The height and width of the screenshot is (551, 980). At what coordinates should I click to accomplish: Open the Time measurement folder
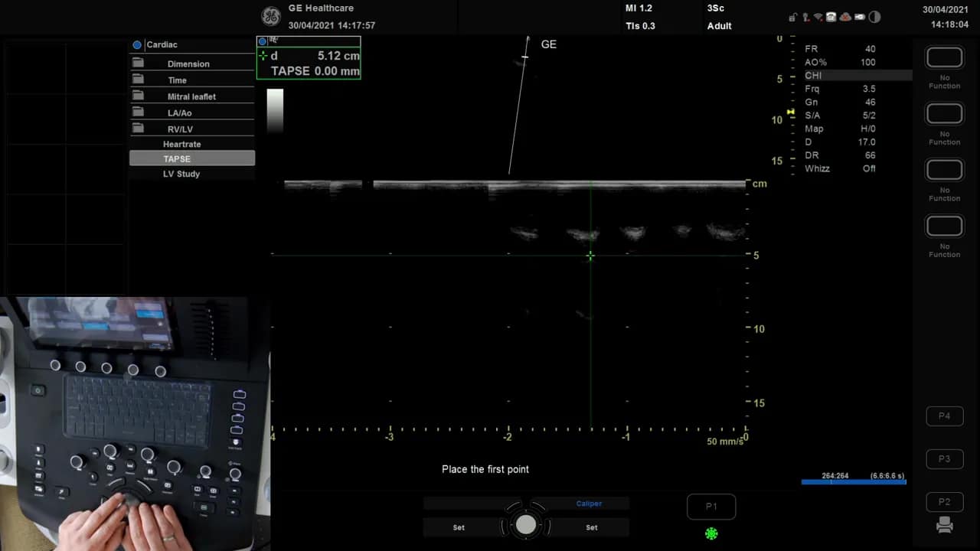coord(177,80)
